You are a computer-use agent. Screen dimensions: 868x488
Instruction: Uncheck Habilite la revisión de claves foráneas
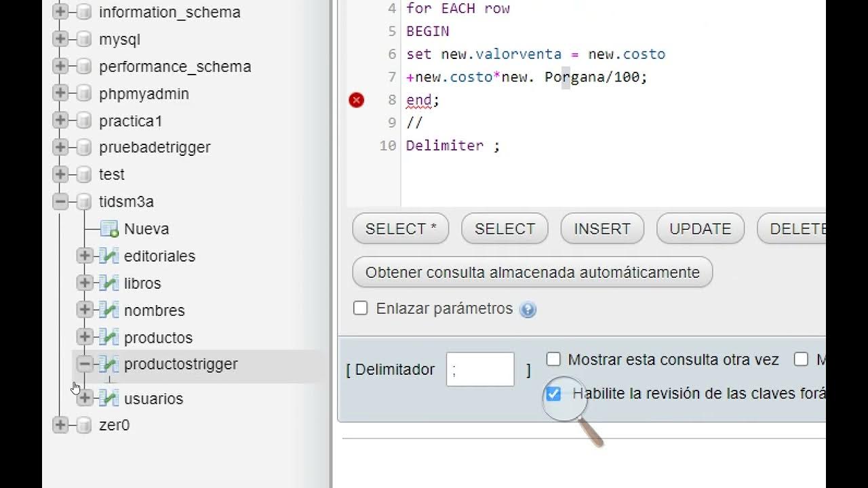[554, 394]
